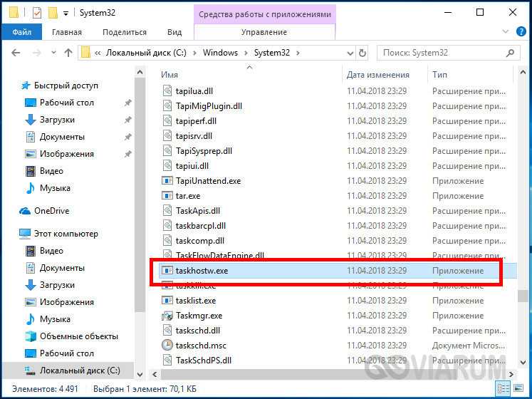
Task: Open the address bar history dropdown
Action: coord(350,53)
